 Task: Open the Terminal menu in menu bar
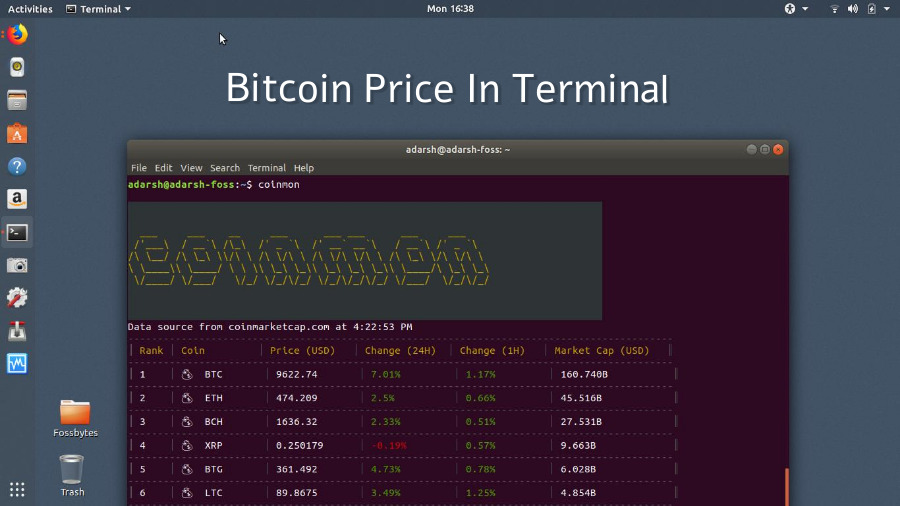[x=267, y=168]
